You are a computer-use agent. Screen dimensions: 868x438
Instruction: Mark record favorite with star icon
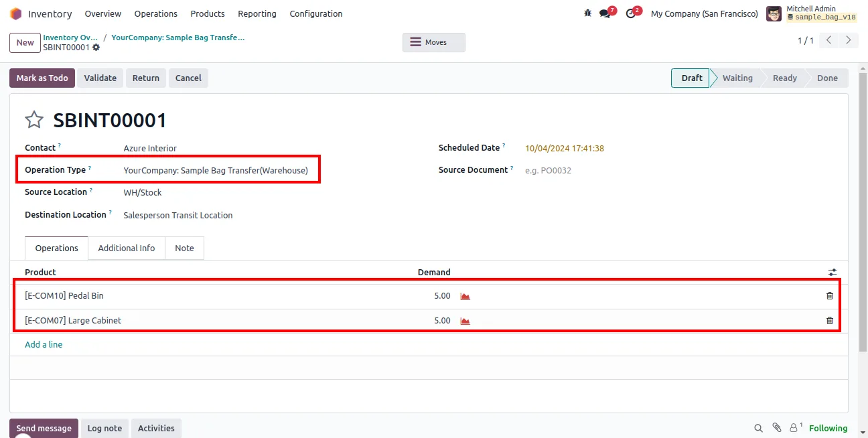pos(34,120)
